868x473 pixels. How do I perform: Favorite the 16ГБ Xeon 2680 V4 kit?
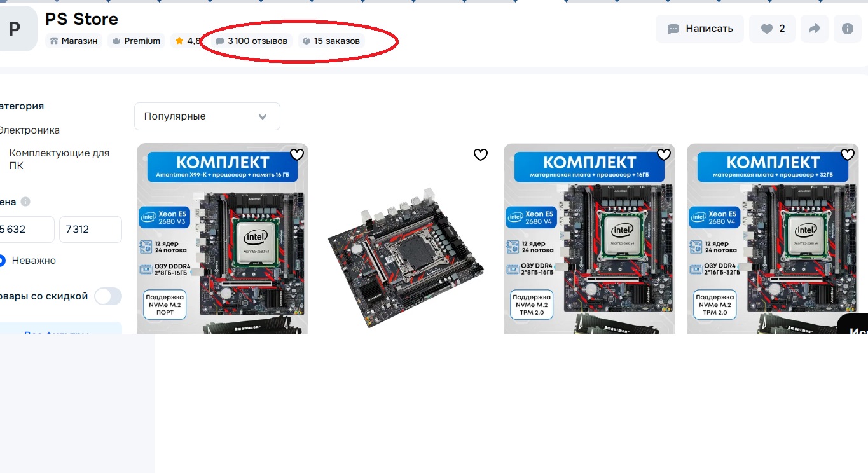pyautogui.click(x=664, y=154)
